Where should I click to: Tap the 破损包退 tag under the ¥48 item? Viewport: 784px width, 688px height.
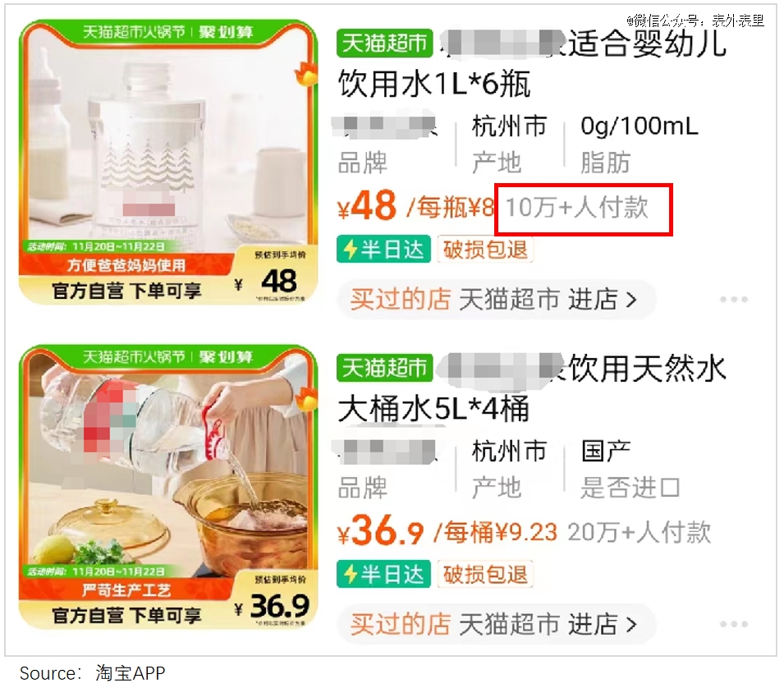point(485,249)
